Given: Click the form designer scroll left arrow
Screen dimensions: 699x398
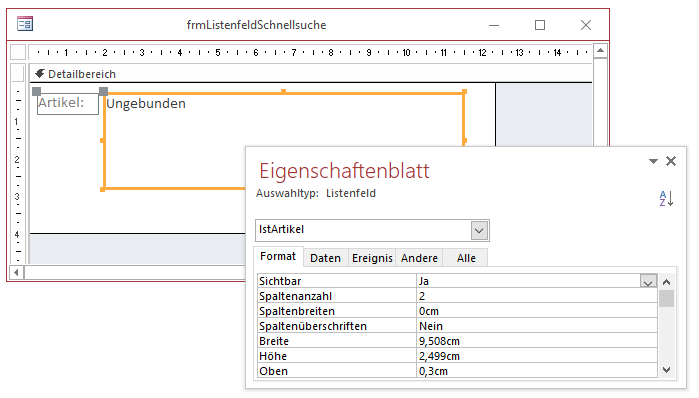Looking at the screenshot, I should [x=16, y=272].
